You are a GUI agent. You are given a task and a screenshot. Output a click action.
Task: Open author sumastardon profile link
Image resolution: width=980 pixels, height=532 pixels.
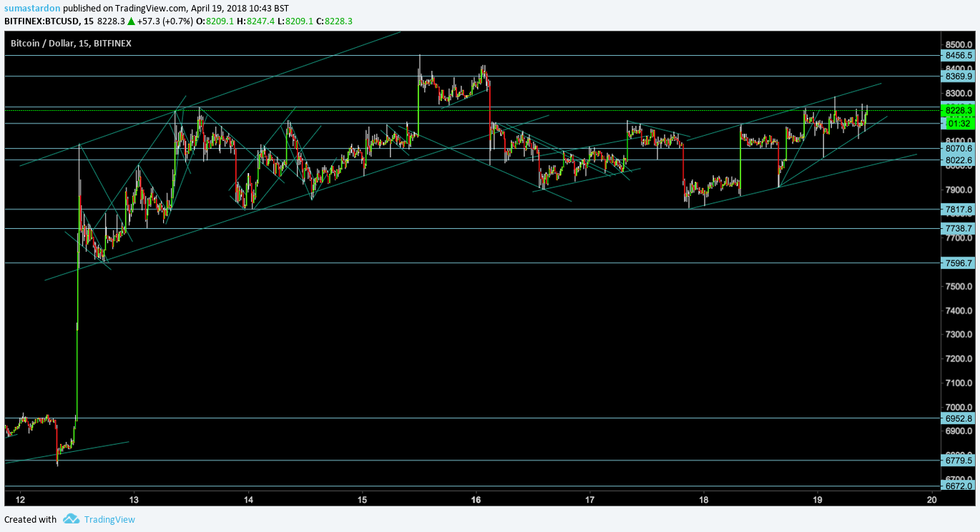[x=32, y=8]
